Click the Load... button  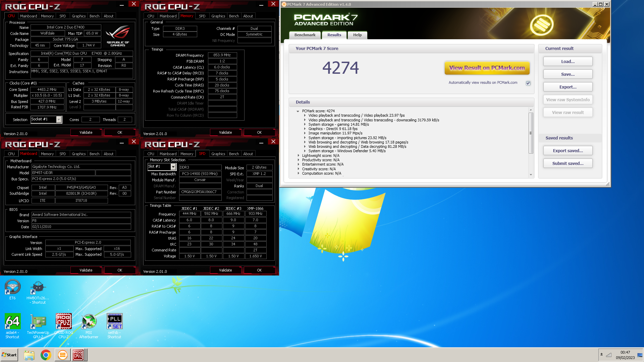(x=568, y=61)
